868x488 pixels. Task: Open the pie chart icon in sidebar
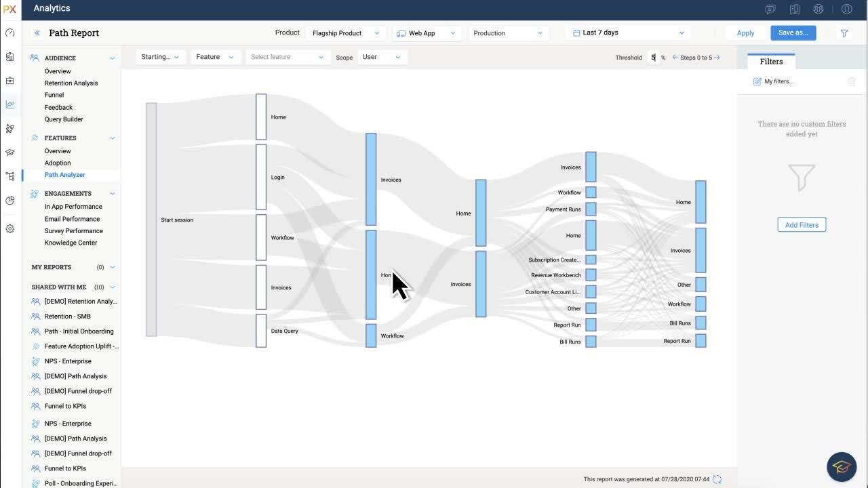click(x=9, y=201)
